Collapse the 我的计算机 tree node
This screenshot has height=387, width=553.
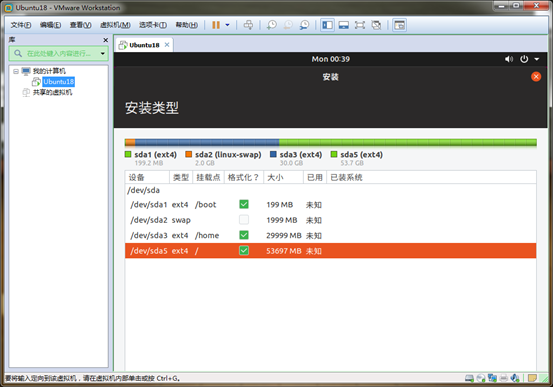pos(16,71)
